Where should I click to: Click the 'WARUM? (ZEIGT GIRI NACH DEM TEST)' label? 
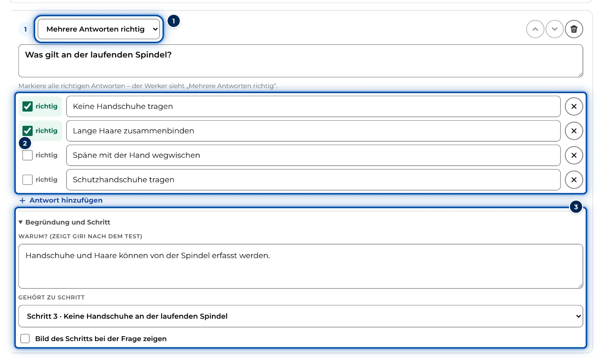coord(80,236)
